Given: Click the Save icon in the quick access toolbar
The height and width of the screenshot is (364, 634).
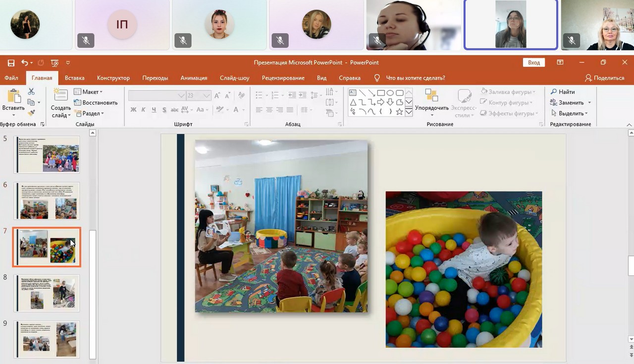Looking at the screenshot, I should click(x=11, y=63).
